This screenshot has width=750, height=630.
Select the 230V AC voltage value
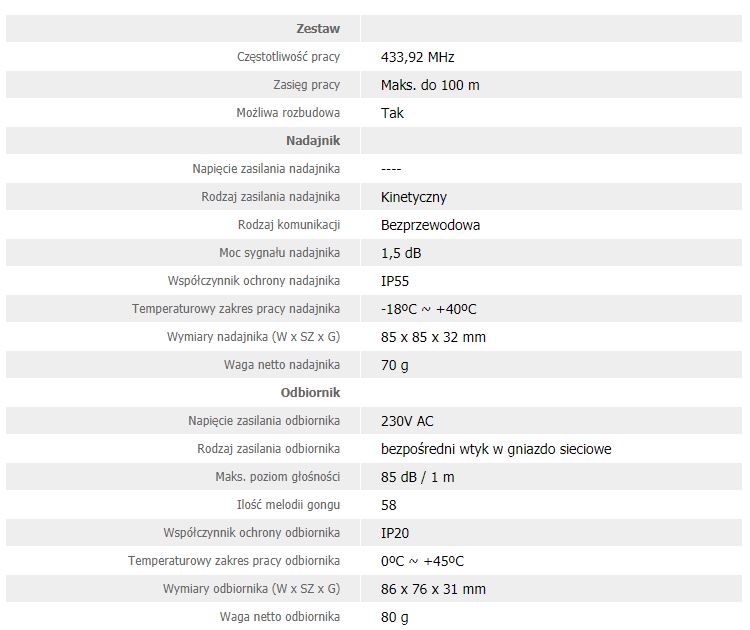click(x=407, y=421)
